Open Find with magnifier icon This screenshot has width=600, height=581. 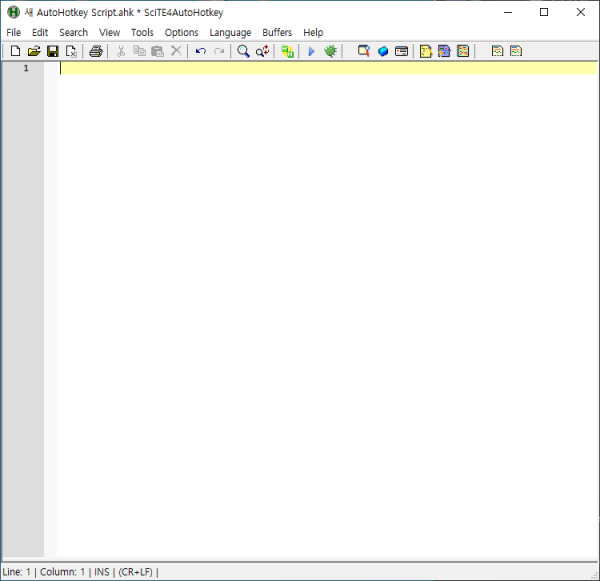tap(243, 51)
